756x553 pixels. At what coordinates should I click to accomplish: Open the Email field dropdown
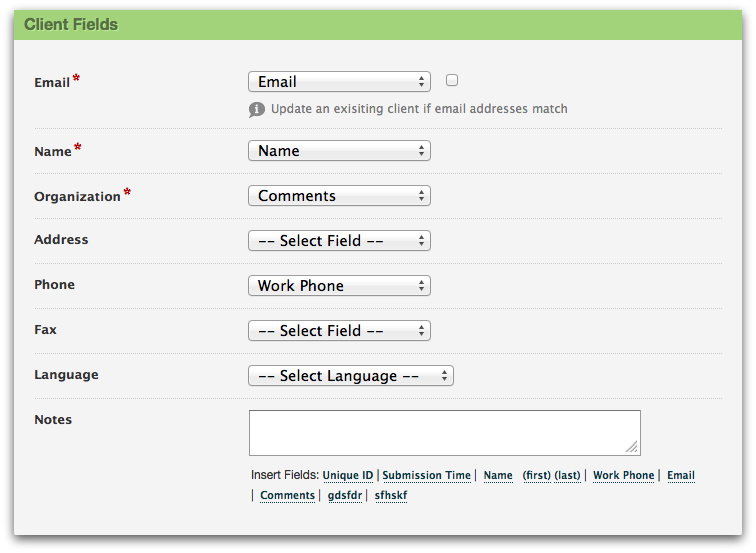pyautogui.click(x=339, y=82)
